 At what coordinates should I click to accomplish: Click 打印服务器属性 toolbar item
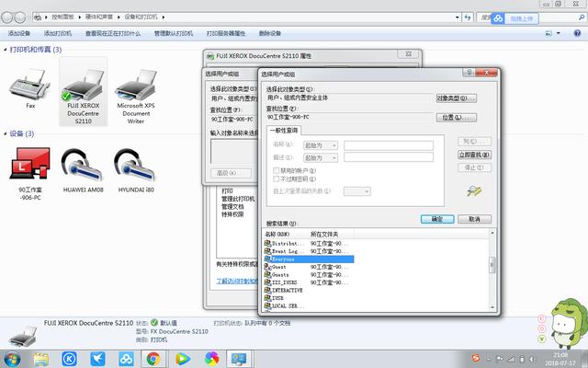226,33
